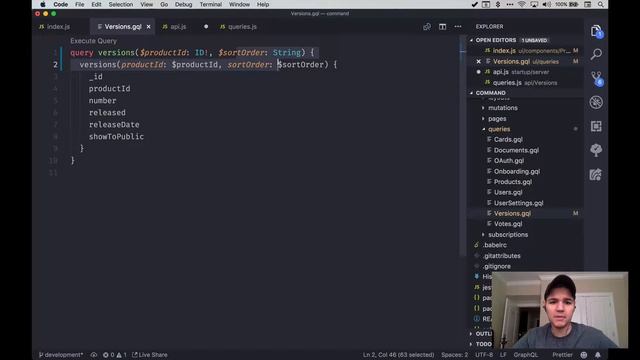Open Onboarding.gql in the explorer

click(x=517, y=171)
